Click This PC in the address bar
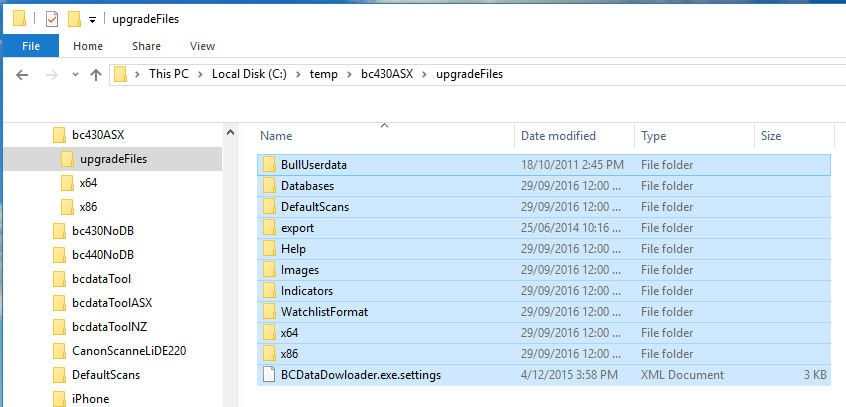The image size is (846, 407). coord(169,74)
